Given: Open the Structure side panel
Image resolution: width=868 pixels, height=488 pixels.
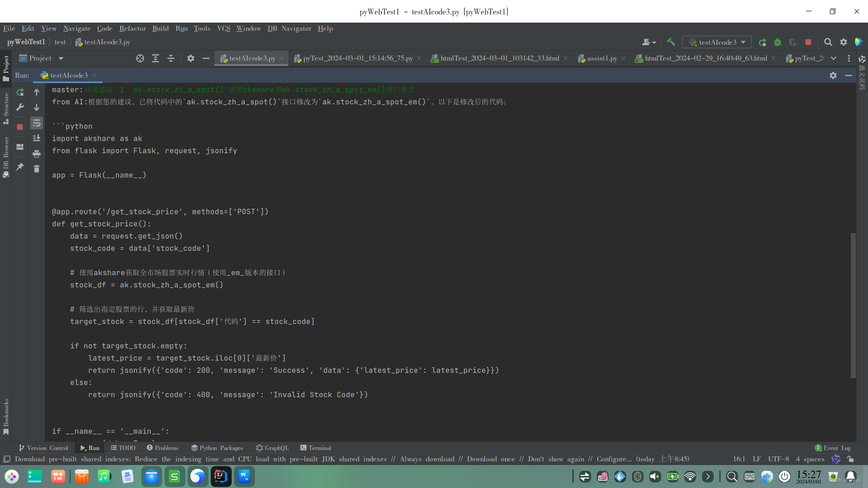Looking at the screenshot, I should tap(6, 108).
